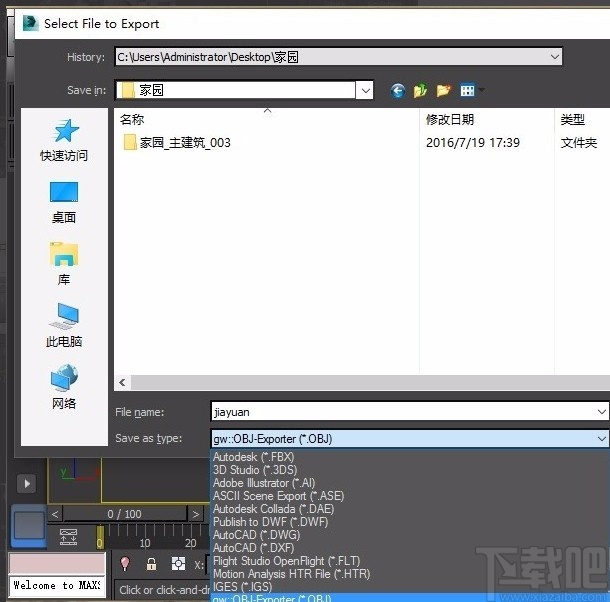
Task: Step time slider back with < button
Action: [x=55, y=514]
